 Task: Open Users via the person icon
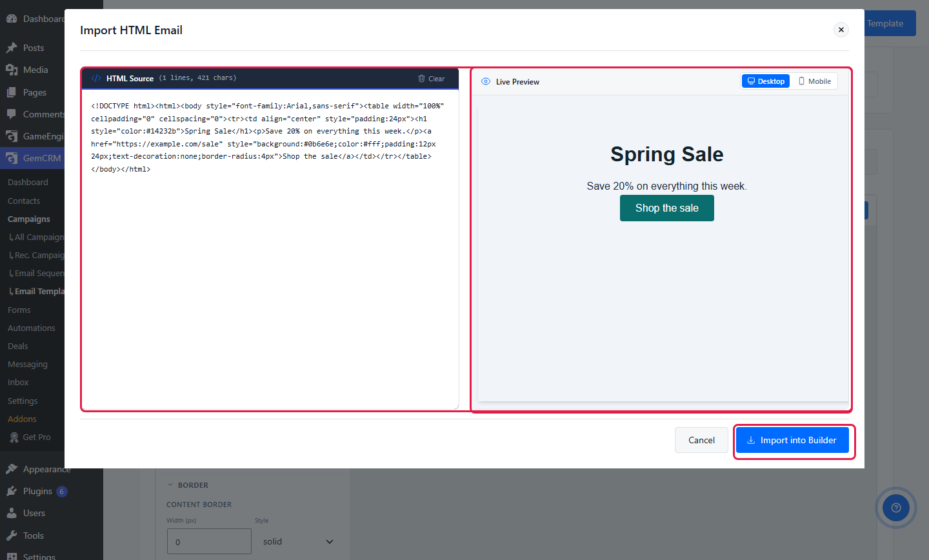pos(12,513)
